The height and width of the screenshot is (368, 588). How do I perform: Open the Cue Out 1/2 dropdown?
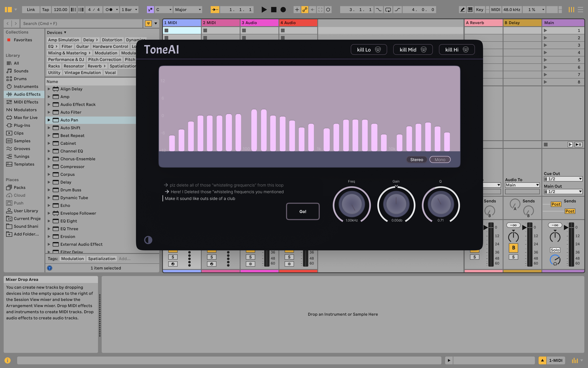[x=563, y=179]
